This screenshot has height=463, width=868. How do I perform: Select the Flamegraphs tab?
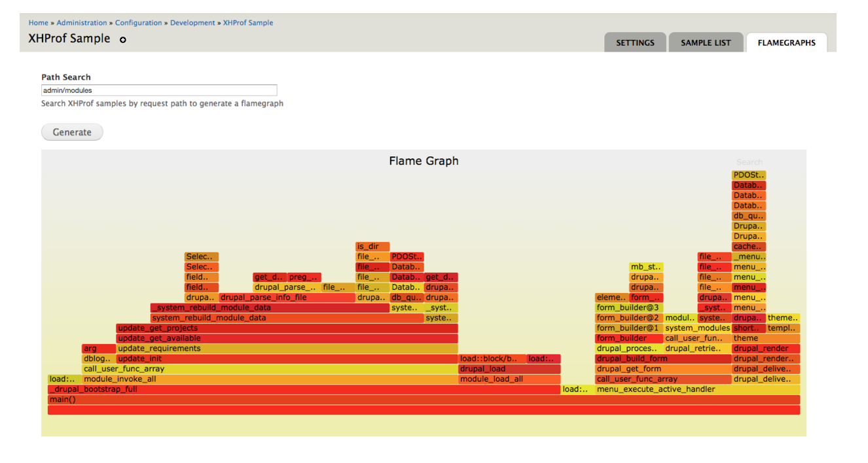click(x=786, y=43)
